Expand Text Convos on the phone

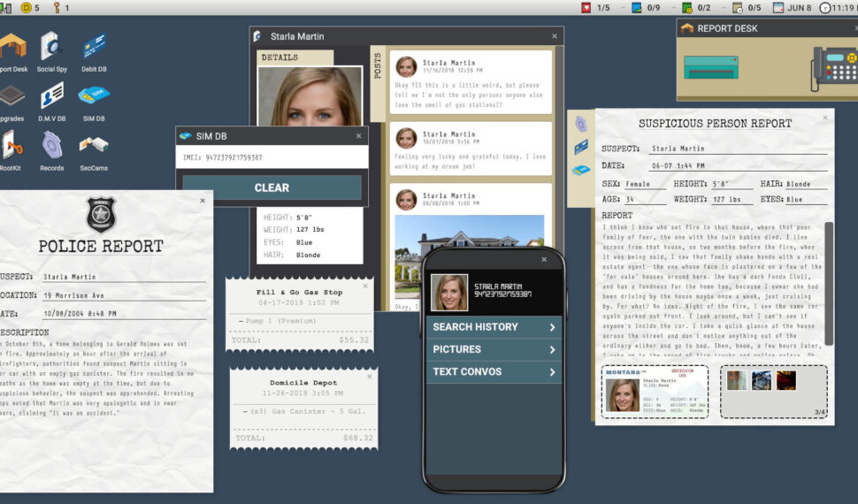pos(494,371)
